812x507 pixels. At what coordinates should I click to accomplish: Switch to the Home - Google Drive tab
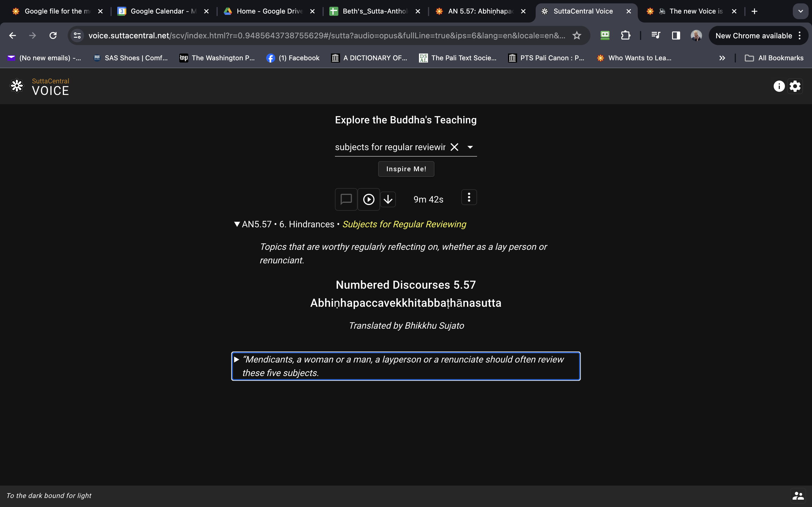[x=269, y=11]
